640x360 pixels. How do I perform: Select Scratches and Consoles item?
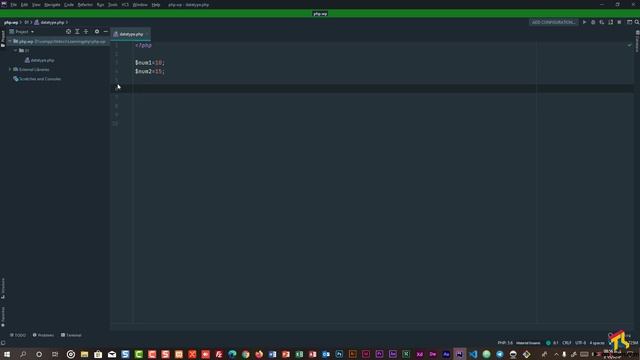tap(40, 79)
